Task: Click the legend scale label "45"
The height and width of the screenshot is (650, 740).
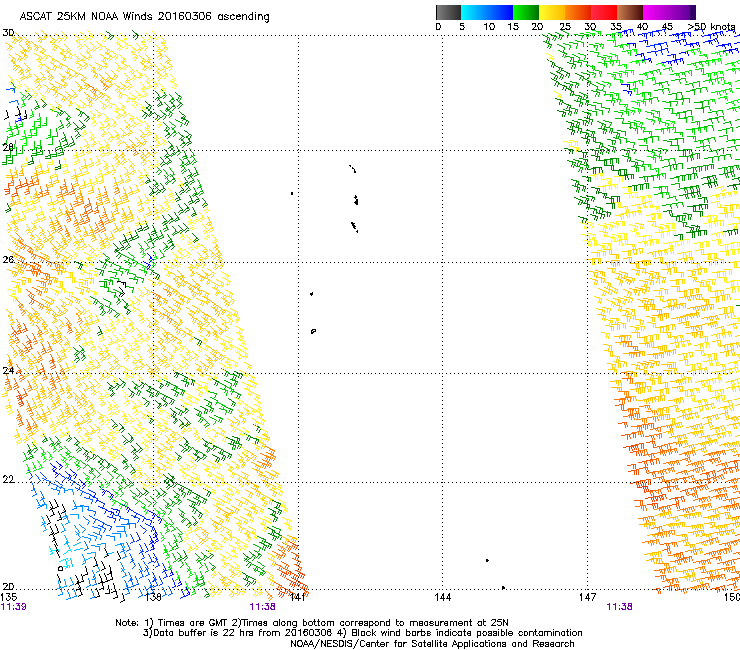Action: (x=667, y=27)
